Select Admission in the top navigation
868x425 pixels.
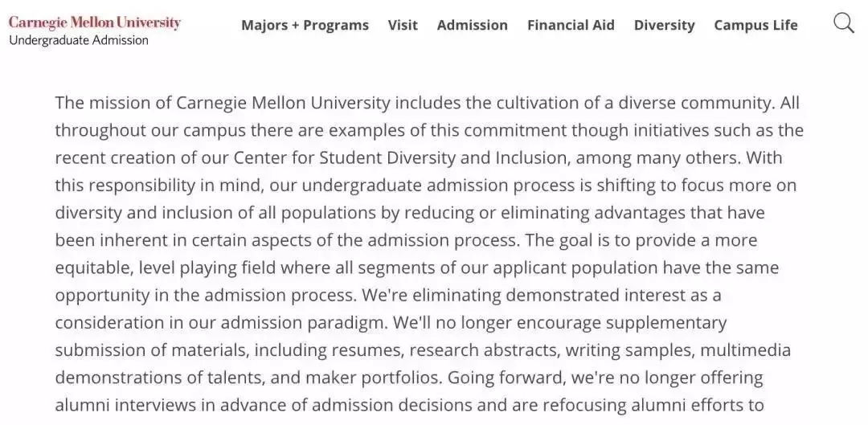[473, 26]
